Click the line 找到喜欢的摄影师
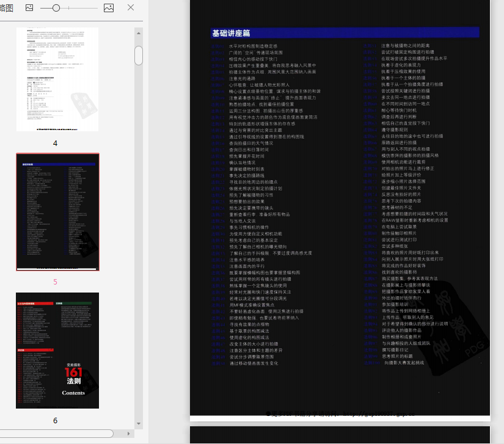 (399, 272)
